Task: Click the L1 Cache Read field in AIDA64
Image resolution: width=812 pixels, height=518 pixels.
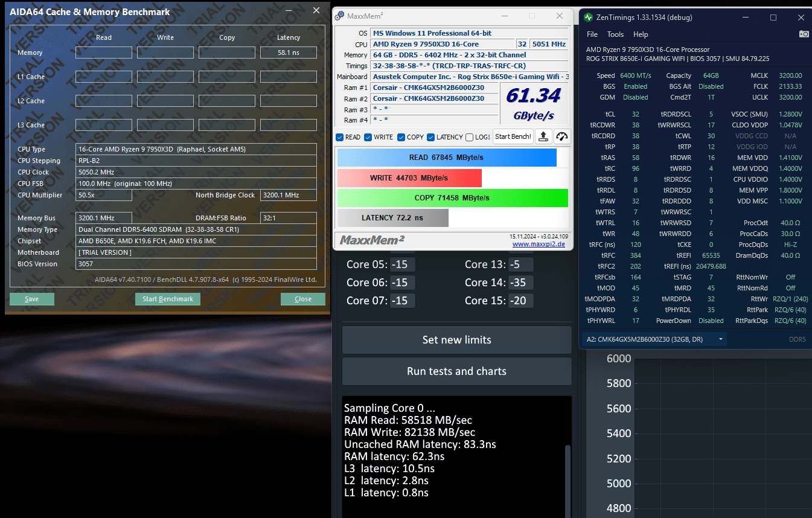Action: tap(104, 77)
